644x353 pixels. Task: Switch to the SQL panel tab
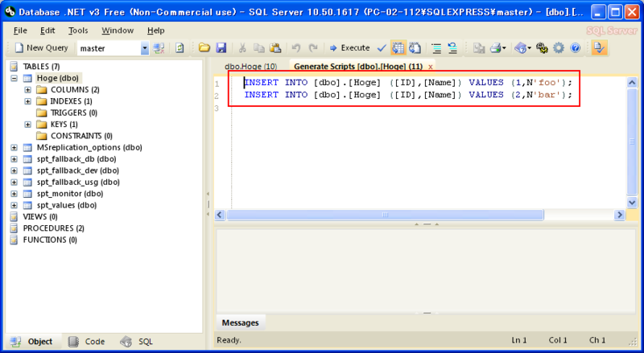pos(137,342)
